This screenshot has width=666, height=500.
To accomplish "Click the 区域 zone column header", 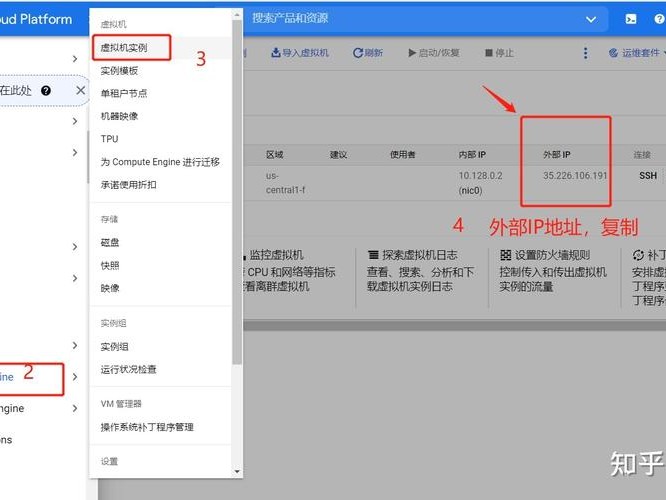I will 275,155.
